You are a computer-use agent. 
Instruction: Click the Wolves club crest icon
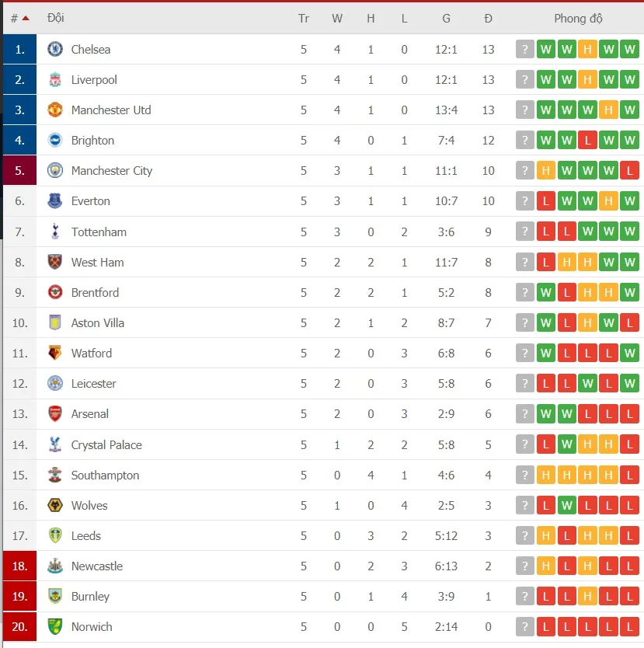(55, 505)
